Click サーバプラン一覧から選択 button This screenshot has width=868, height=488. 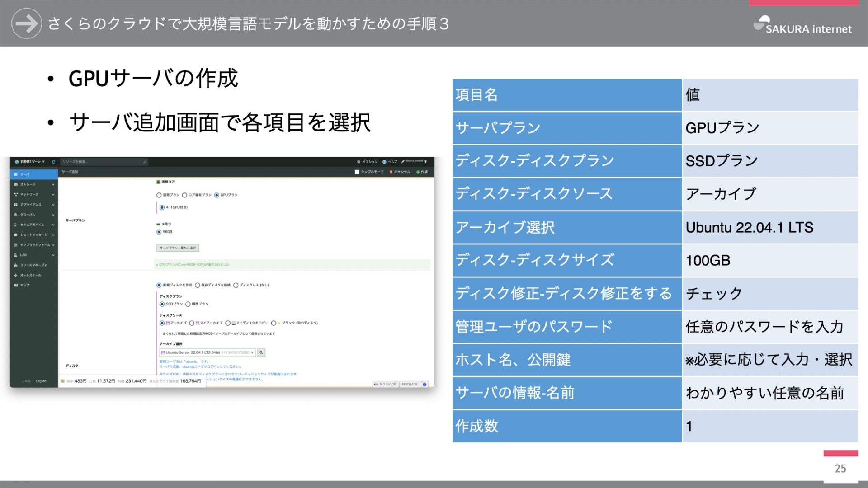click(x=178, y=248)
